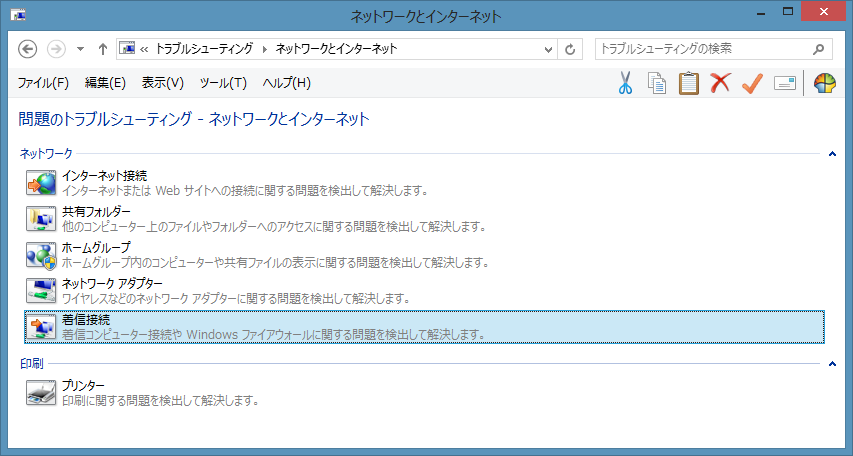Minimize the ネットワークとインターネット window
This screenshot has width=853, height=456.
(761, 13)
